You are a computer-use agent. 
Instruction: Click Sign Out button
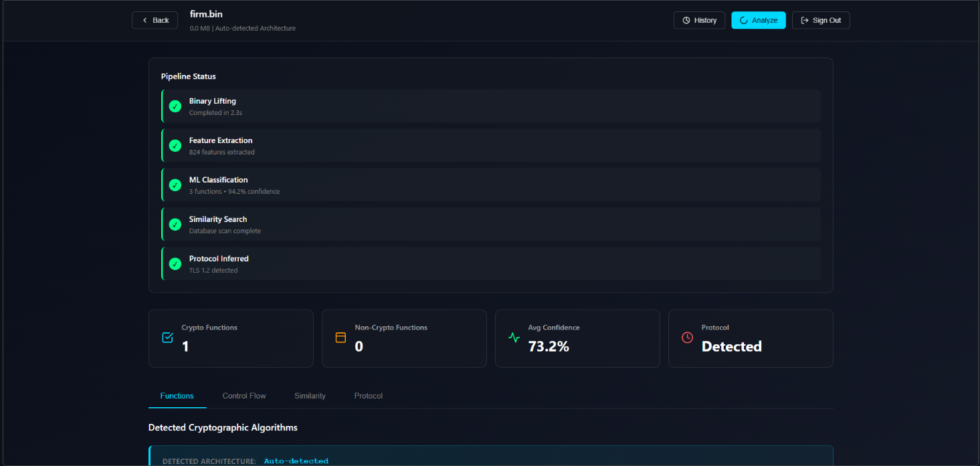coord(821,20)
